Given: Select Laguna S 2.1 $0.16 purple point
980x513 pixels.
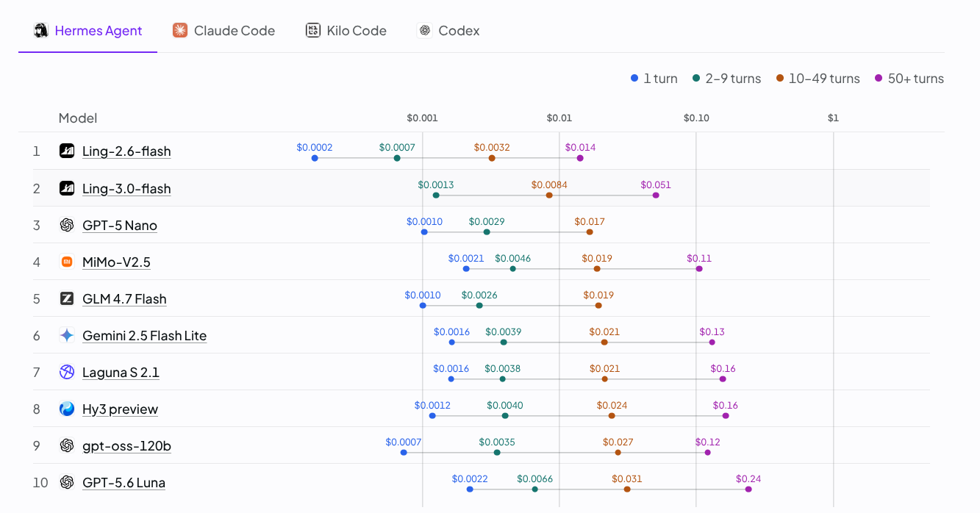Looking at the screenshot, I should [x=723, y=379].
